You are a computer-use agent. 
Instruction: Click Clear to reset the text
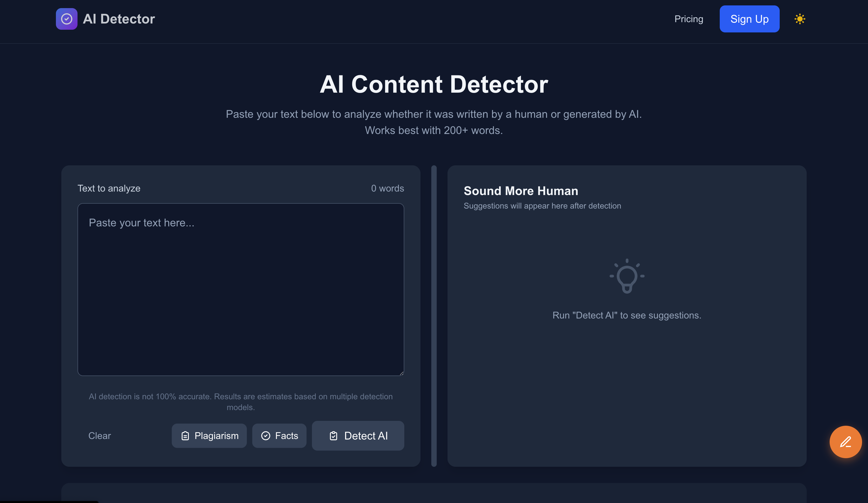100,435
